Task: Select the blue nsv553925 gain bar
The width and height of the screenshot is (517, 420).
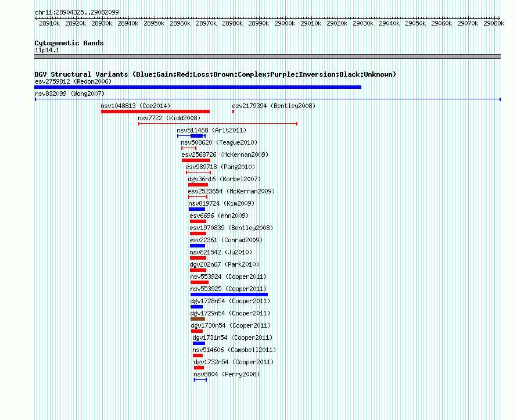Action: click(x=229, y=295)
